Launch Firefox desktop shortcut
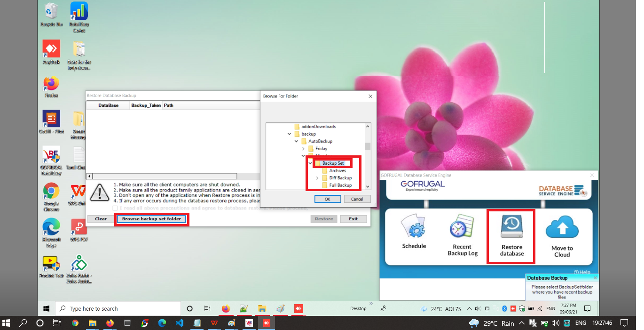 pos(51,87)
